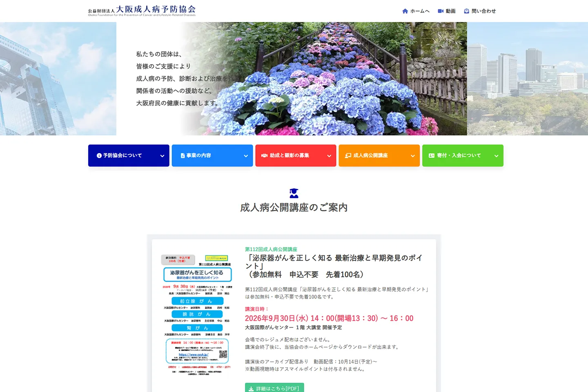
Task: Open the 第112回 lecture flyer thumbnail
Action: coord(198,315)
